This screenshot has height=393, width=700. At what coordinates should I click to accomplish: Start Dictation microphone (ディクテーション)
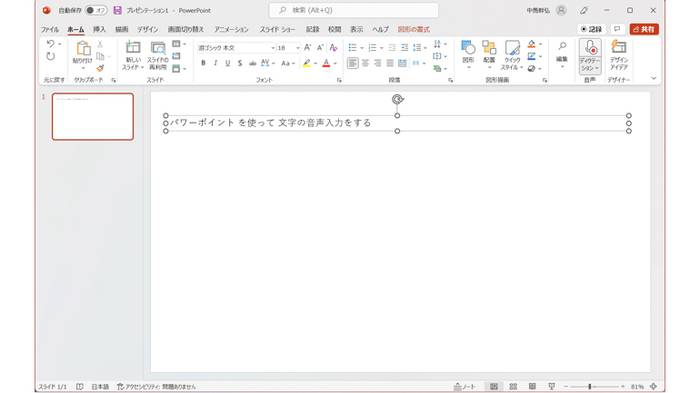tap(590, 56)
